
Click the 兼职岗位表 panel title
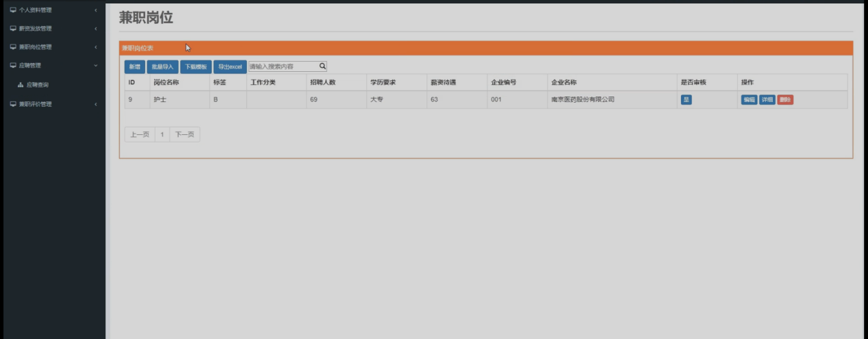pyautogui.click(x=138, y=48)
